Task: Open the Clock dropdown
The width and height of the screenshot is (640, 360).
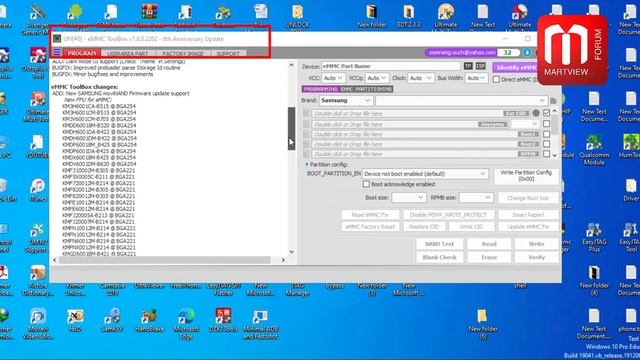Action: point(420,78)
